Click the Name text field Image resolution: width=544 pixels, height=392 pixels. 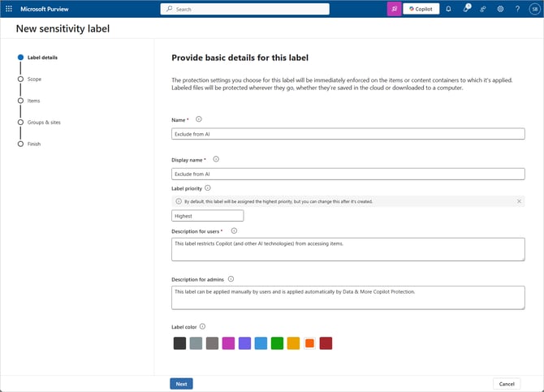point(348,134)
